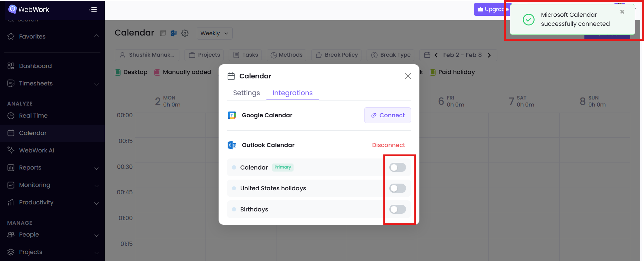Viewport: 644px width, 261px height.
Task: Open the Break Policy filter
Action: [x=337, y=55]
